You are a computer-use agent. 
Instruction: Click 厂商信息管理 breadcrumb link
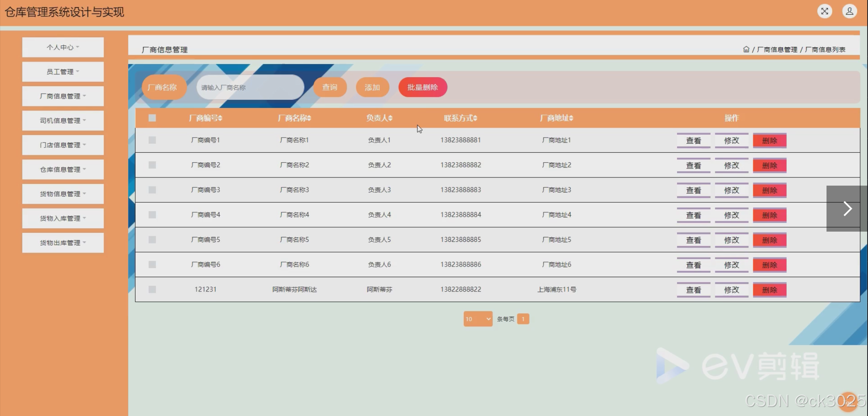777,50
